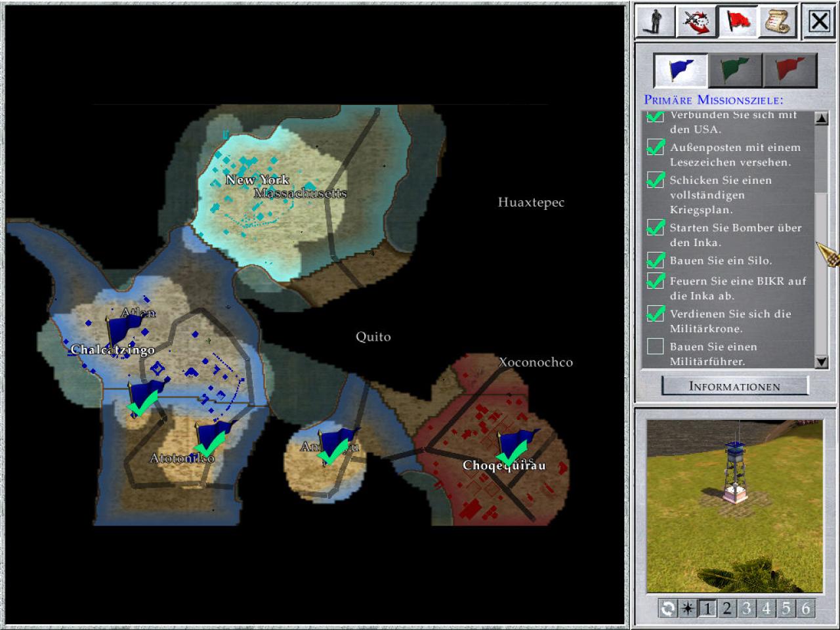
Task: Click the rotate camera icon below preview
Action: pyautogui.click(x=667, y=608)
